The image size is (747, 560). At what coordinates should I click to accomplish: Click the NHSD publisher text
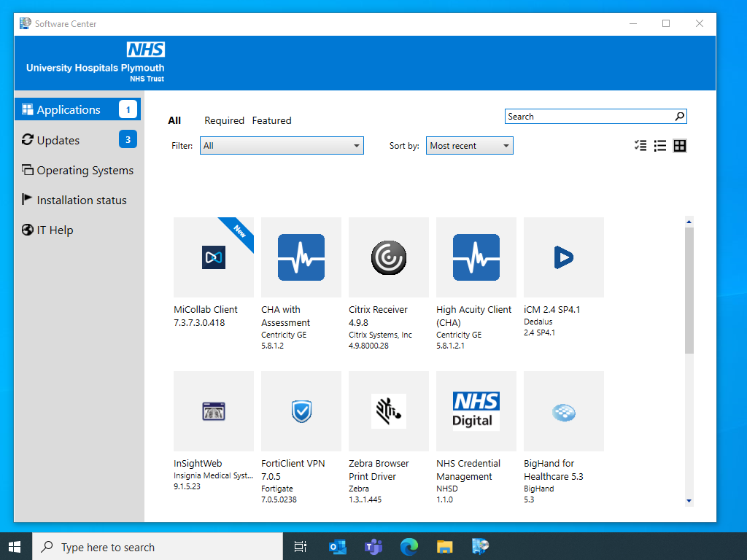(447, 489)
